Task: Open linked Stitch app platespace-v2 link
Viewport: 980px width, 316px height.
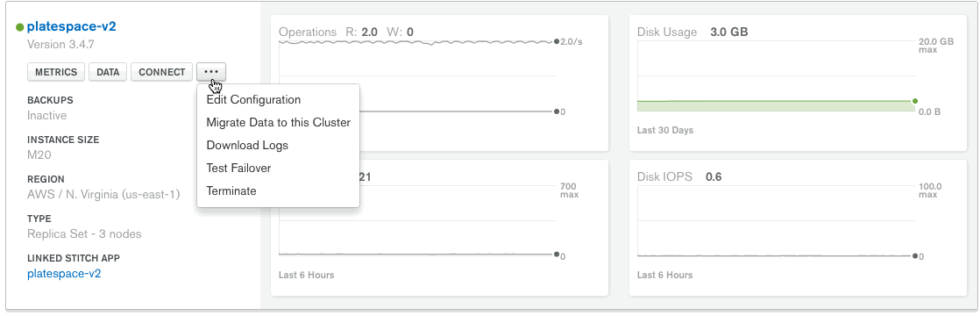Action: tap(64, 274)
